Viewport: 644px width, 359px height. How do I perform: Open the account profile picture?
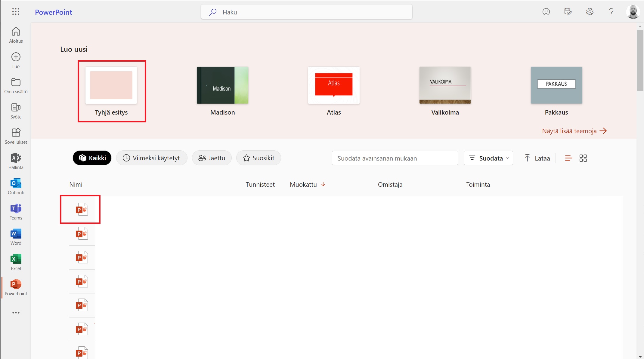633,12
